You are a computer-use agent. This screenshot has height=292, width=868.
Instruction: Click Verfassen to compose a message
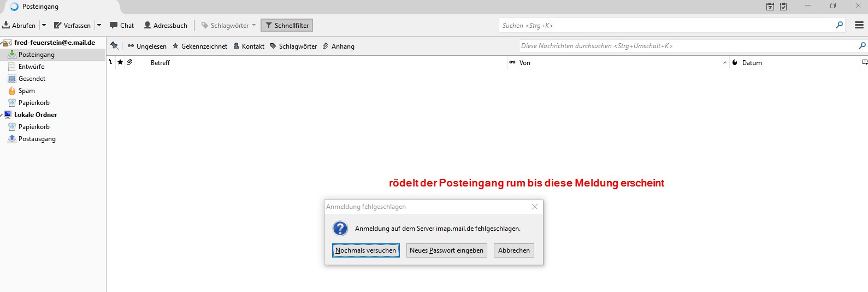72,25
